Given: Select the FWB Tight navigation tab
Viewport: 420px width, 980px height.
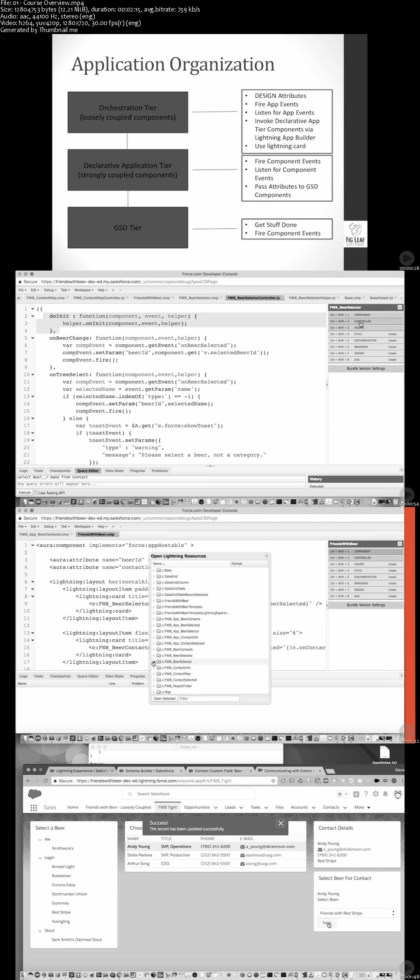Looking at the screenshot, I should pos(167,807).
